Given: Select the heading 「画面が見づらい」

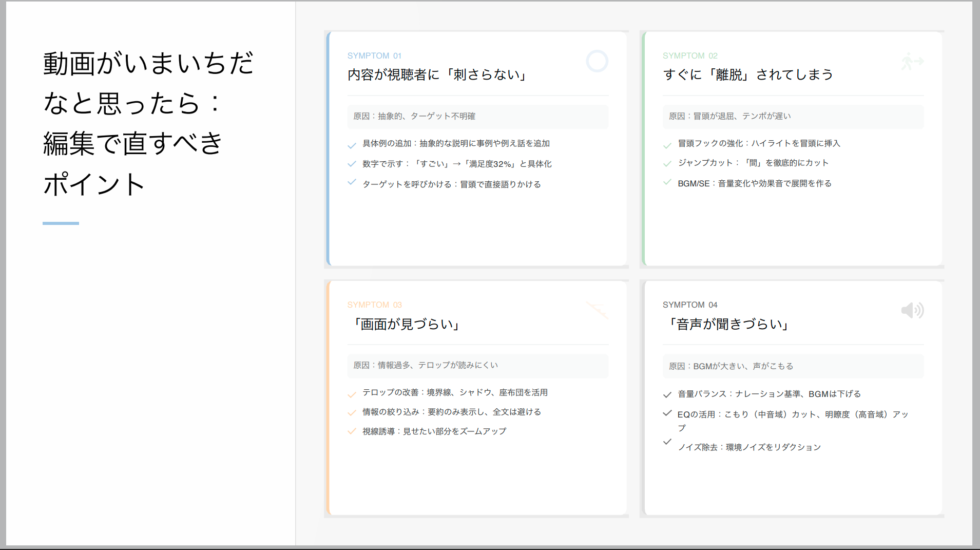Looking at the screenshot, I should point(403,324).
